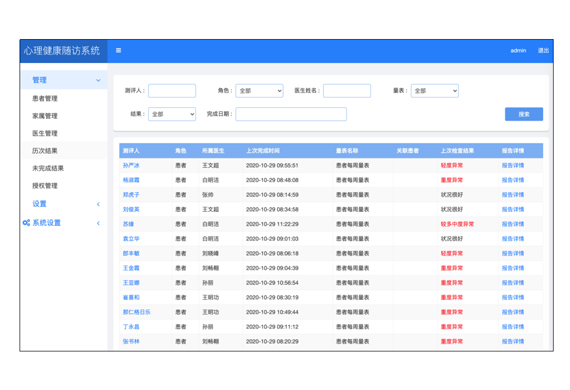
Task: Click the admin user name
Action: tap(518, 51)
